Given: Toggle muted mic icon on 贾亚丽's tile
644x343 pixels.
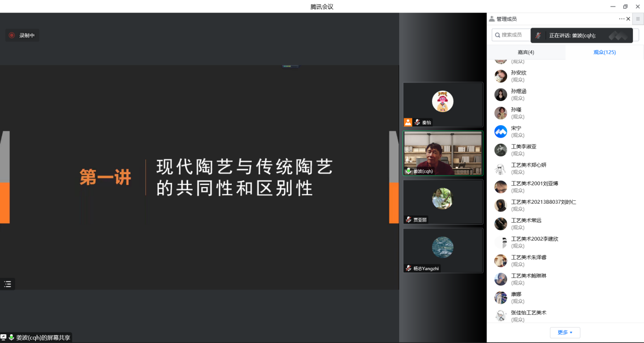Looking at the screenshot, I should [x=409, y=220].
